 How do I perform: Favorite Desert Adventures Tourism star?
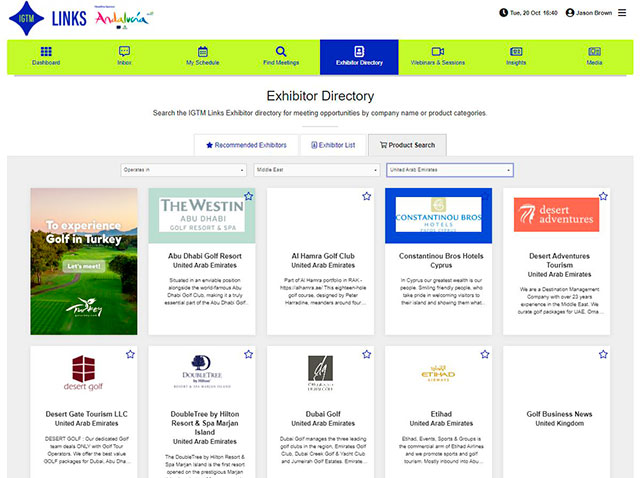point(603,196)
